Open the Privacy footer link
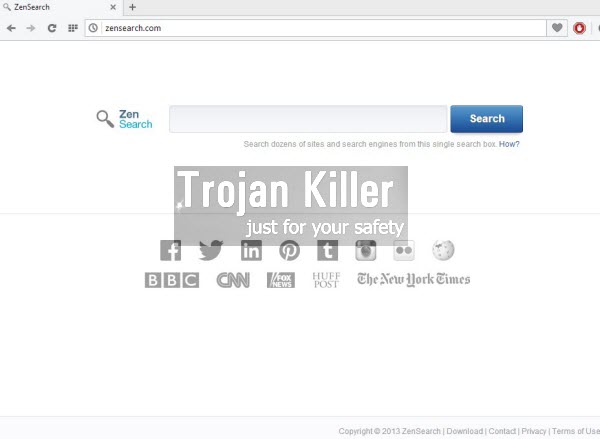This screenshot has width=600, height=439. click(x=534, y=431)
